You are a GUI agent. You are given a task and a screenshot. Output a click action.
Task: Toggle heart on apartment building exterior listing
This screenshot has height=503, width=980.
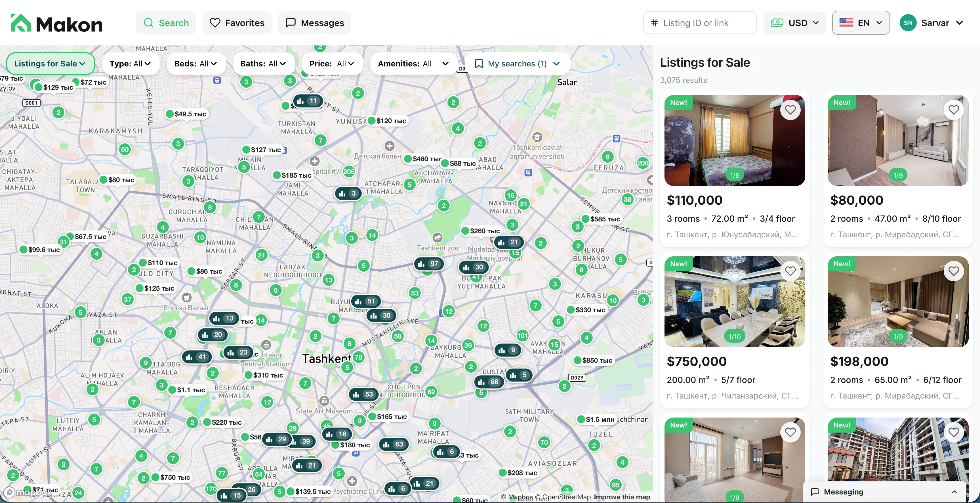click(953, 433)
